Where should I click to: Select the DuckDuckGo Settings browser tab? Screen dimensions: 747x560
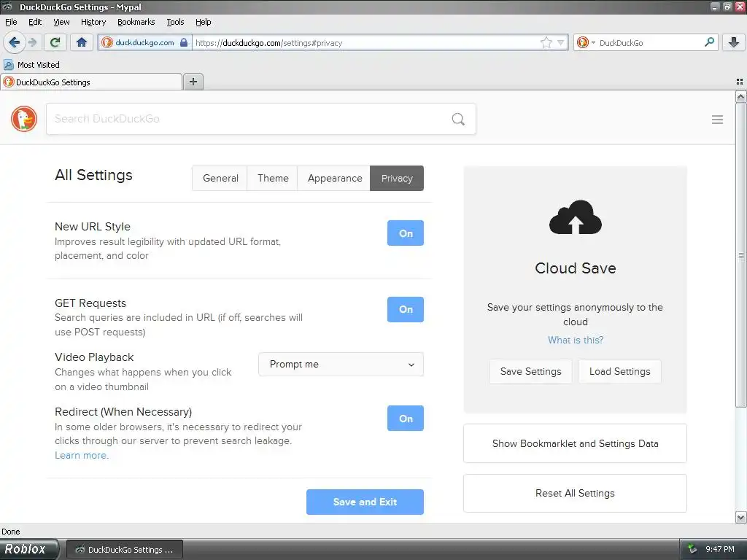pos(91,82)
